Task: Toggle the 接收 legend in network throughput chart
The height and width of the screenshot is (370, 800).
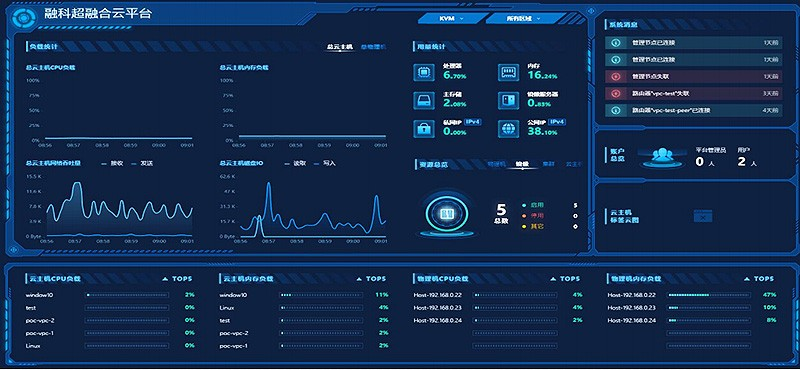Action: pyautogui.click(x=112, y=164)
